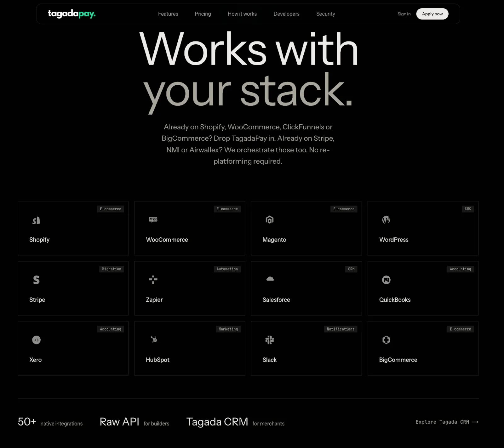504x448 pixels.
Task: Click the 50+ native integrations stat
Action: [x=50, y=422]
